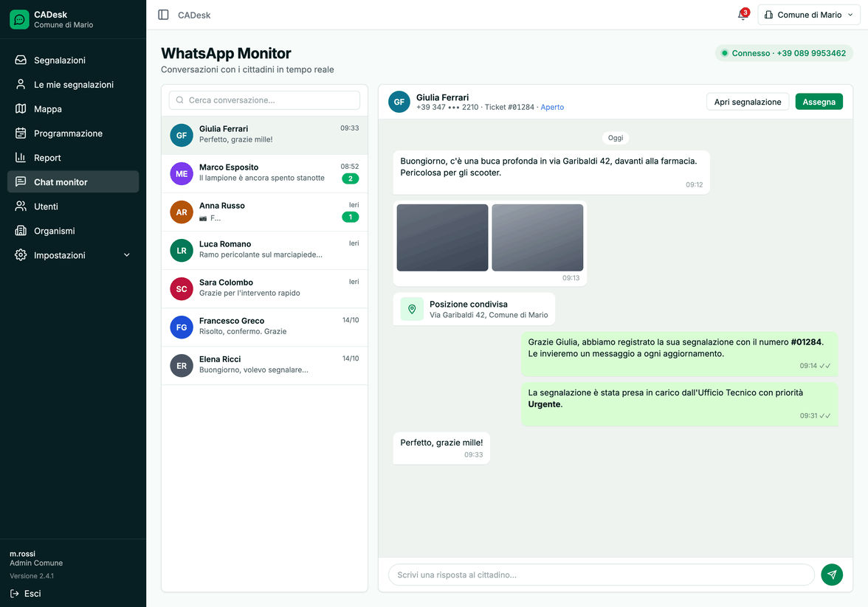Viewport: 868px width, 607px height.
Task: Toggle sidebar with the panel icon
Action: point(163,15)
